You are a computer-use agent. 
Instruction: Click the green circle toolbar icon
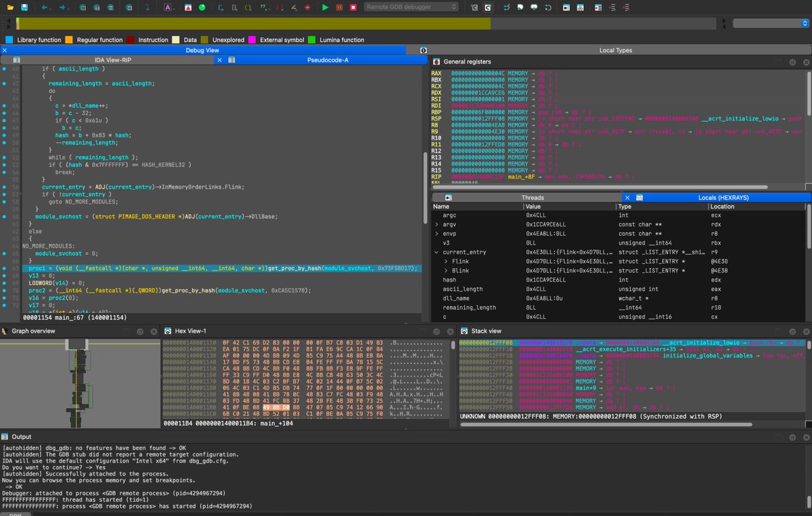coord(202,7)
